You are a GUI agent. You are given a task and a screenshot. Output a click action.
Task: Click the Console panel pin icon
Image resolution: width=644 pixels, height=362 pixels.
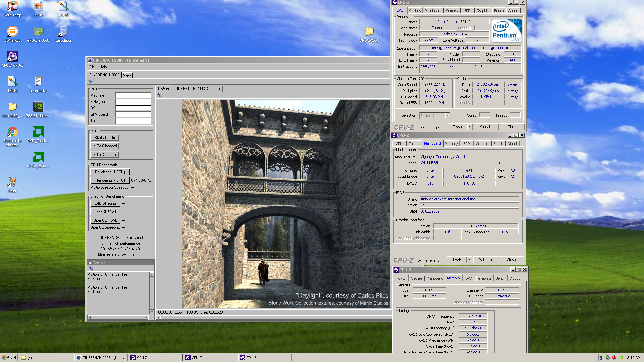91,268
